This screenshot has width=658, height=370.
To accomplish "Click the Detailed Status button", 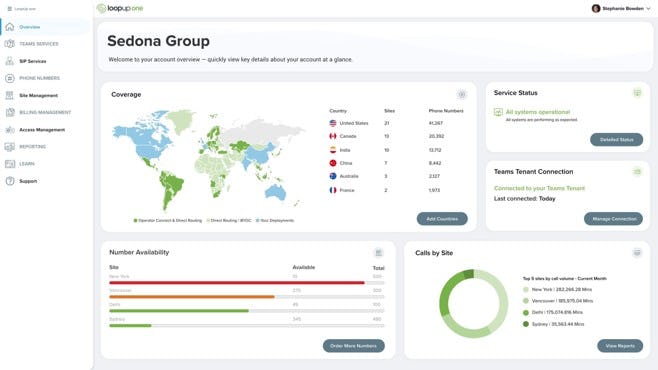I will point(616,140).
